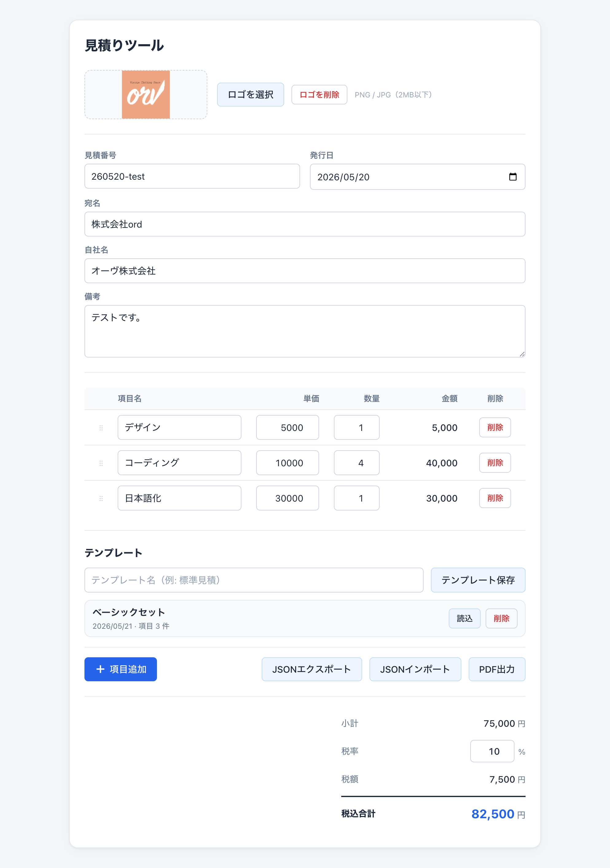The width and height of the screenshot is (610, 868).
Task: Focus the 発行日 date field
Action: [417, 177]
